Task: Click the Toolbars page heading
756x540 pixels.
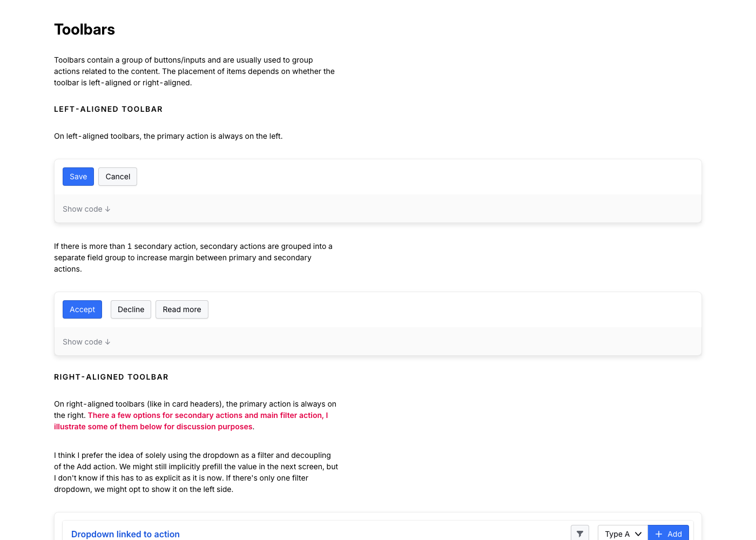Action: coord(84,30)
